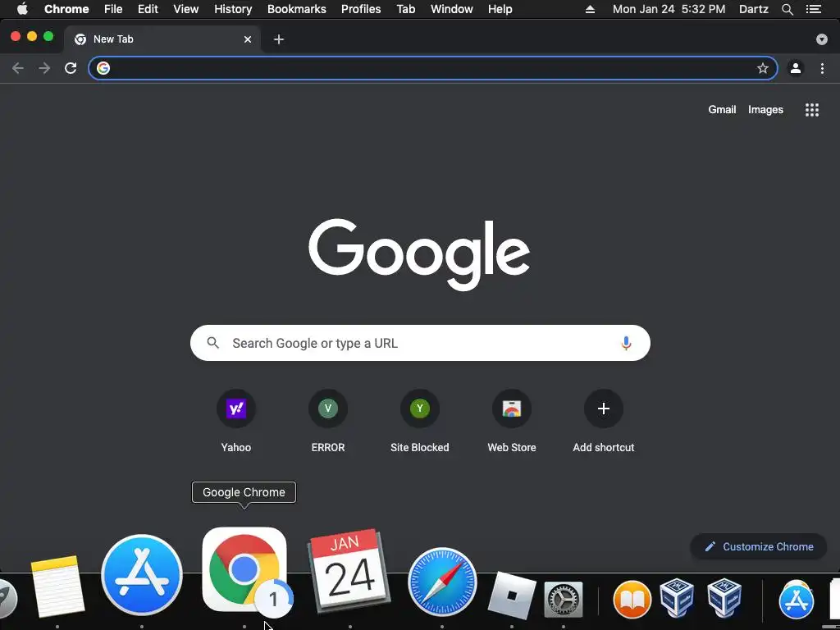Open the Window menu

coord(452,9)
